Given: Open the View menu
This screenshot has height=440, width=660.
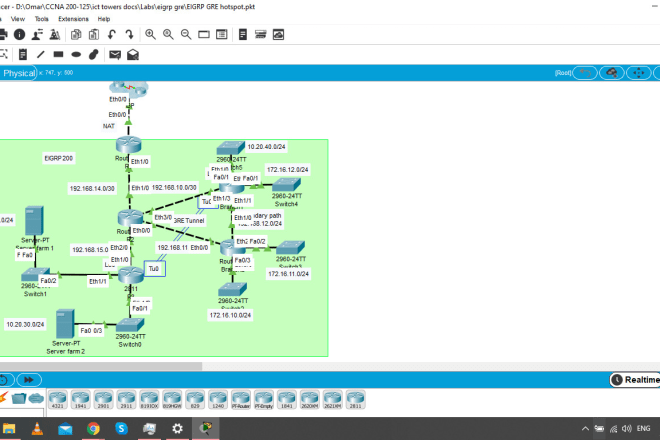Looking at the screenshot, I should tap(18, 19).
